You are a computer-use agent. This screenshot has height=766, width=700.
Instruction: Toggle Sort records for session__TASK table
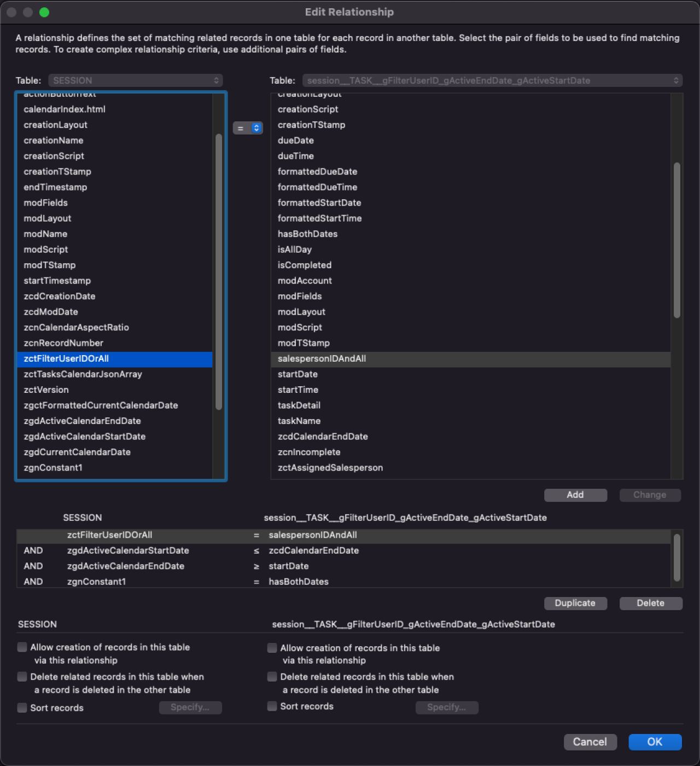(x=272, y=706)
